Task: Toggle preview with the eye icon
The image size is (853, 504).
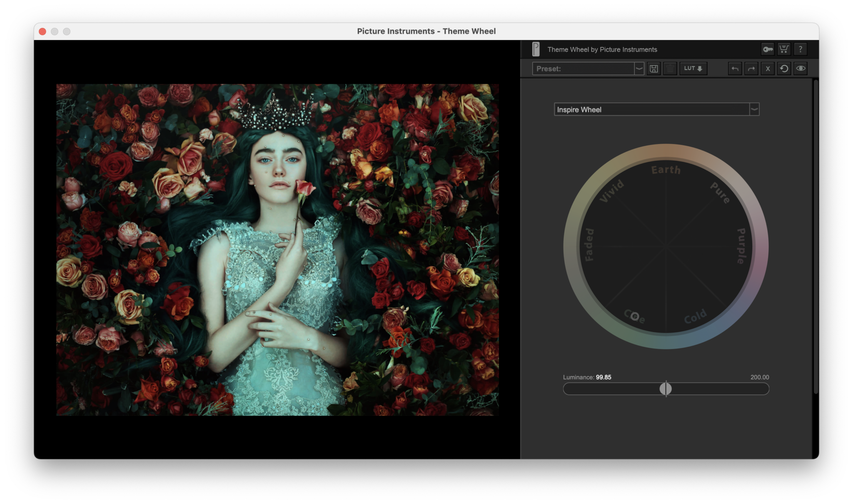Action: [x=801, y=69]
